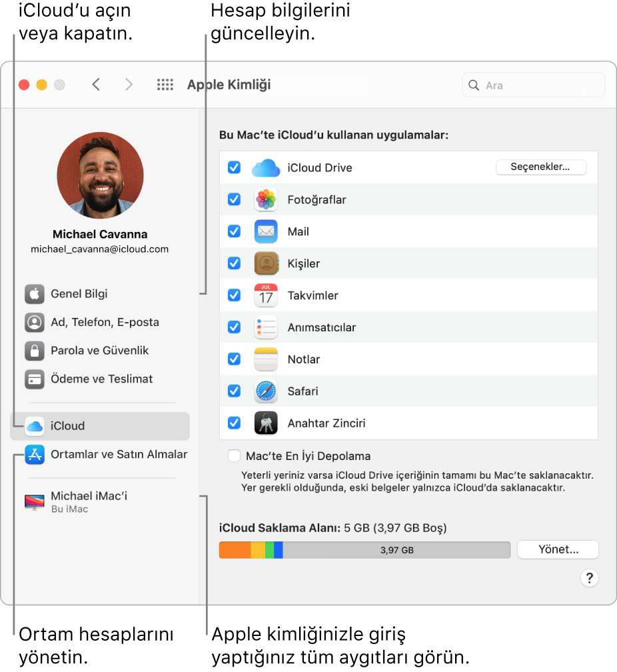Click the Apple Kimliği window title
Image resolution: width=617 pixels, height=672 pixels.
pyautogui.click(x=229, y=85)
